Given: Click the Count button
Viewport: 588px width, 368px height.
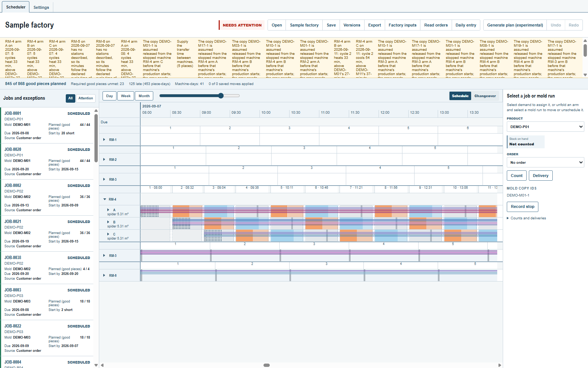Looking at the screenshot, I should tap(516, 176).
